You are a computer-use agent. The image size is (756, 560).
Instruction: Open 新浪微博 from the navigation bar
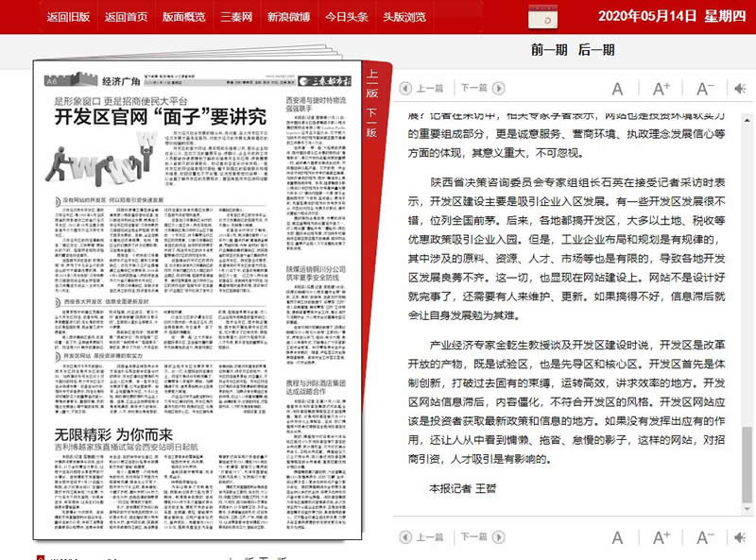(x=289, y=17)
